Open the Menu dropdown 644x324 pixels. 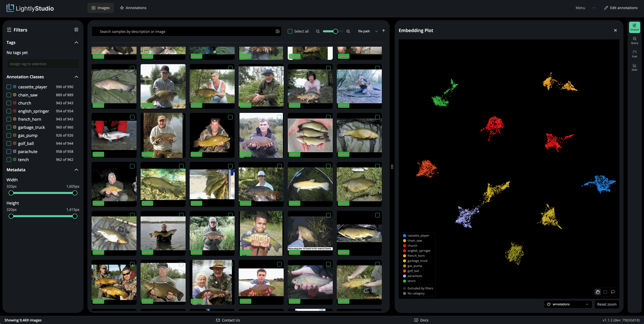585,8
